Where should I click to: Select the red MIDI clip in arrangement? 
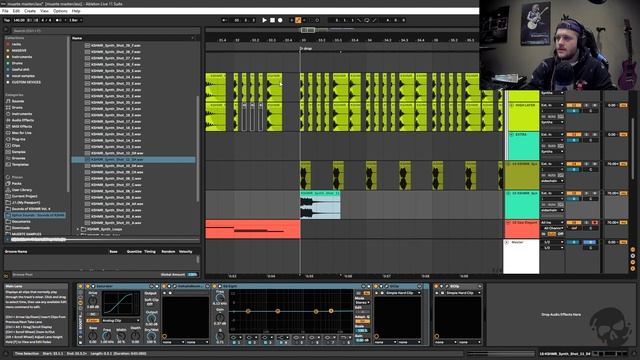(x=253, y=229)
